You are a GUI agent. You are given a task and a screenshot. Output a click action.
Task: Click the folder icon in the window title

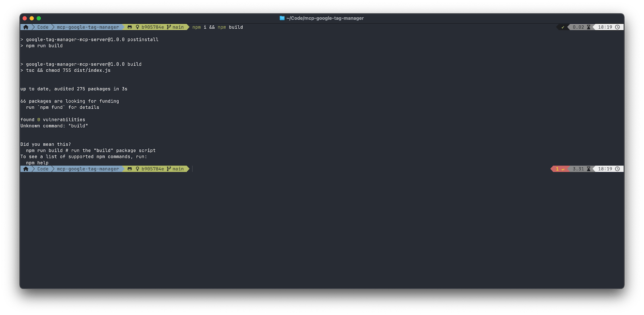click(x=282, y=18)
